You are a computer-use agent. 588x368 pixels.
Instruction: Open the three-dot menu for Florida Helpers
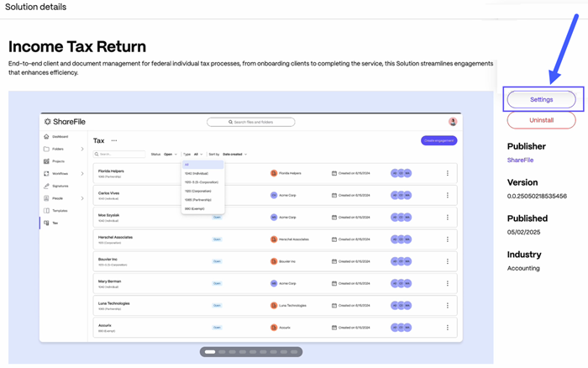[x=447, y=173]
